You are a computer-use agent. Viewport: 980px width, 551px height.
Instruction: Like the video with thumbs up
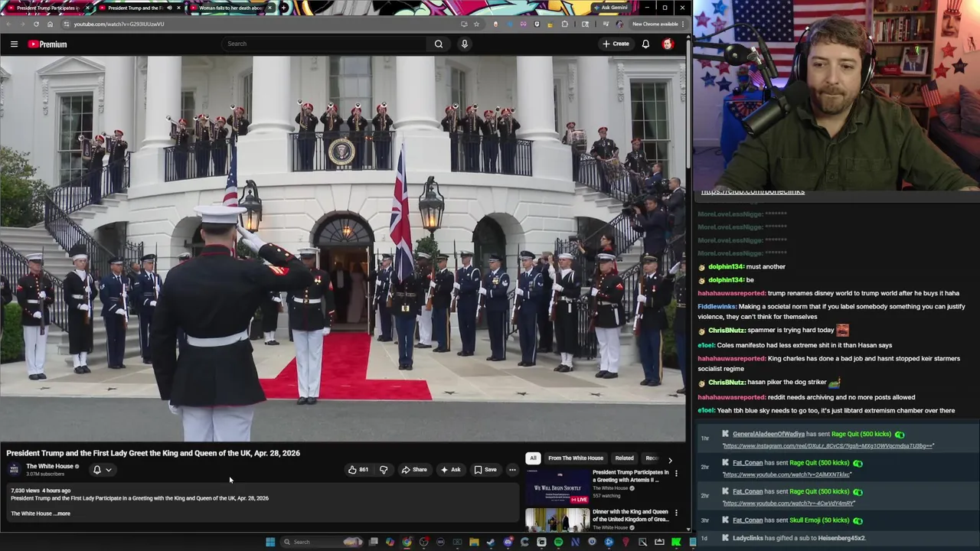coord(358,470)
